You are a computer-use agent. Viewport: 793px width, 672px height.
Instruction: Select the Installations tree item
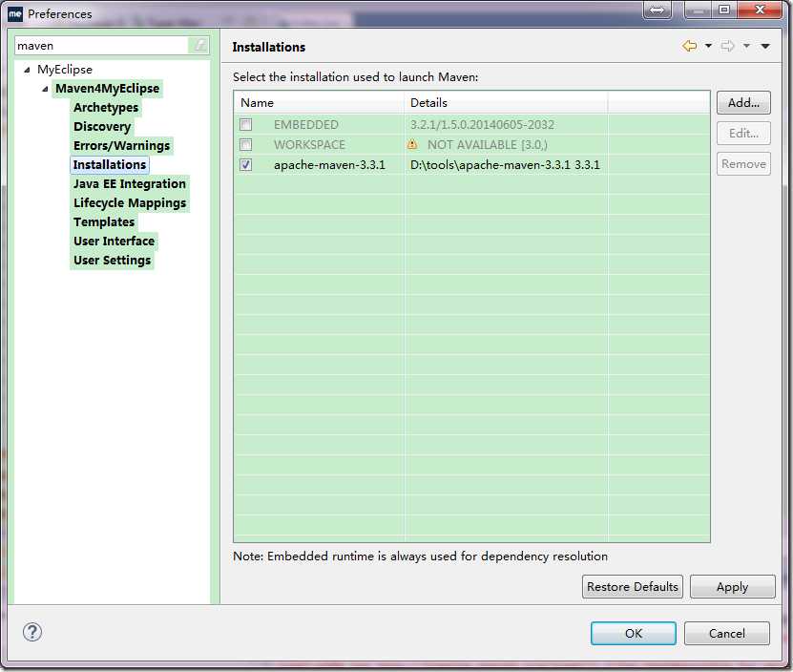[109, 165]
